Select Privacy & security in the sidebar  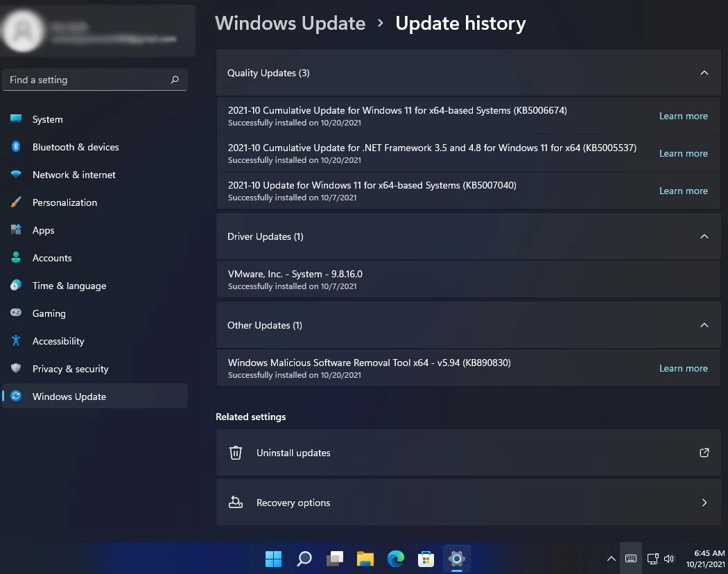(x=95, y=369)
